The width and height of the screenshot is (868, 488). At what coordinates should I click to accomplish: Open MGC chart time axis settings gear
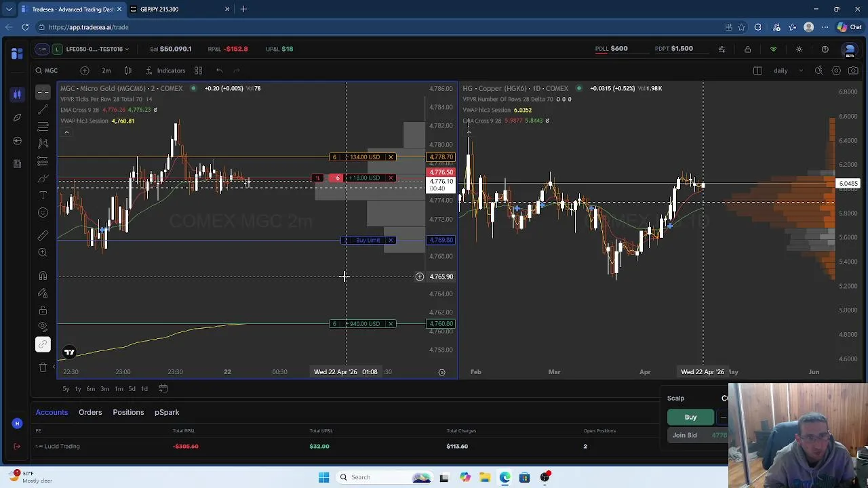tap(441, 372)
